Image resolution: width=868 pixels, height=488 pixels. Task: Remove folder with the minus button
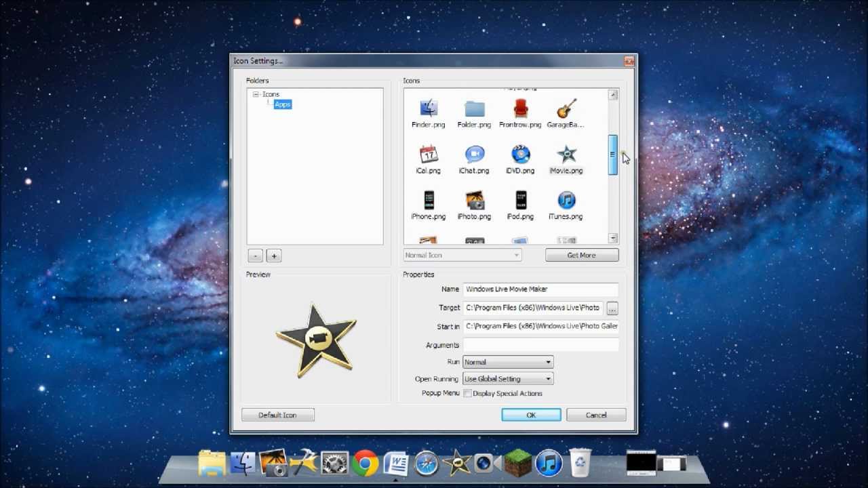[256, 256]
